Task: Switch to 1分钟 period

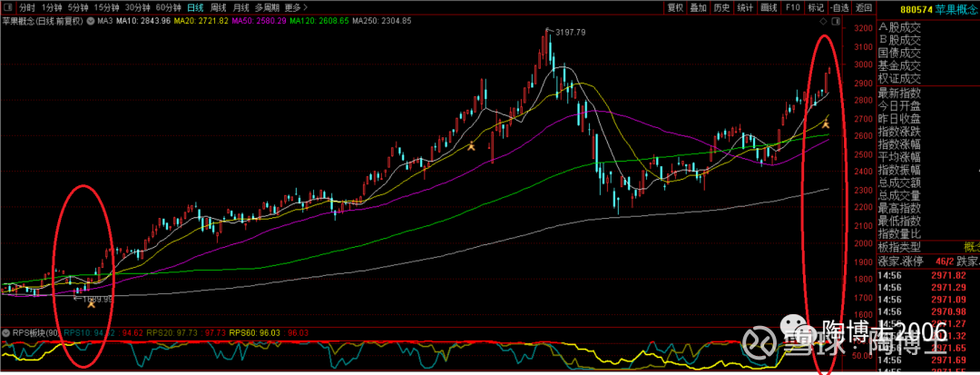Action: coord(51,8)
